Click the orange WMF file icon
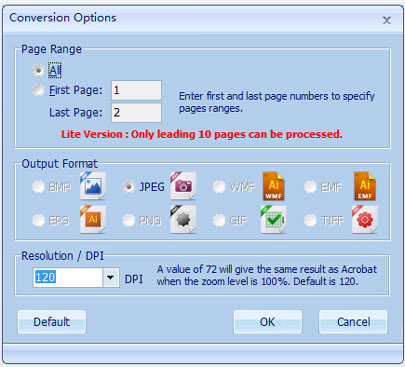The image size is (405, 367). [x=274, y=186]
